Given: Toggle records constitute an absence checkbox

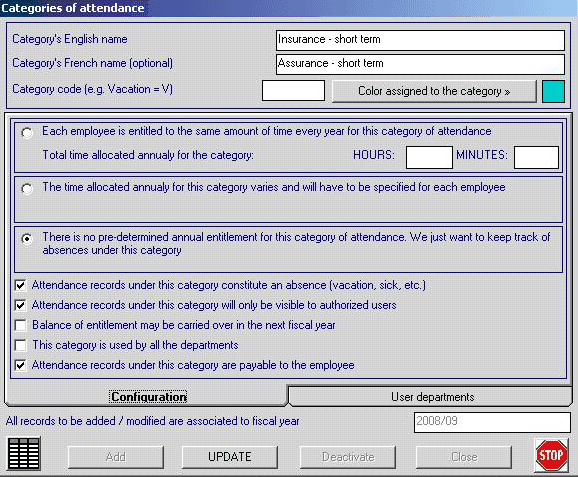Looking at the screenshot, I should (21, 285).
